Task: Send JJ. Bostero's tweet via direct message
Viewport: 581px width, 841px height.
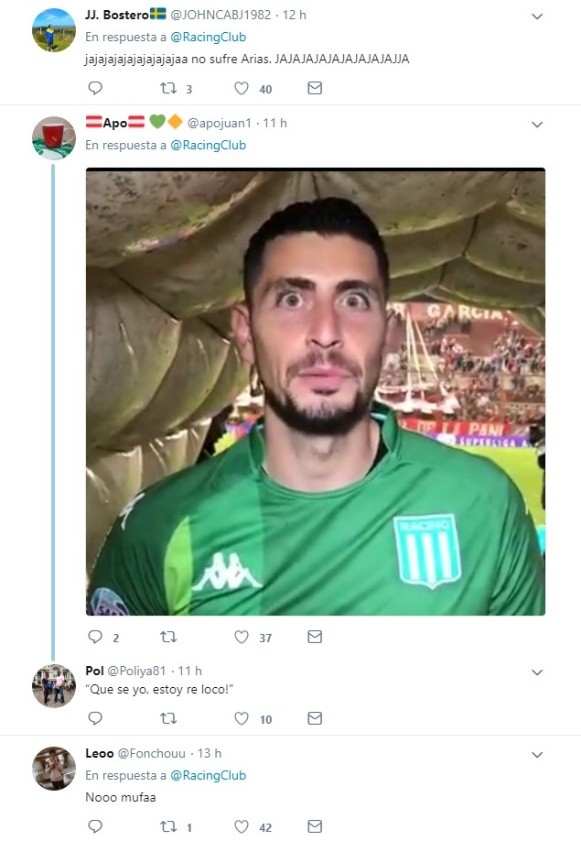Action: click(314, 88)
